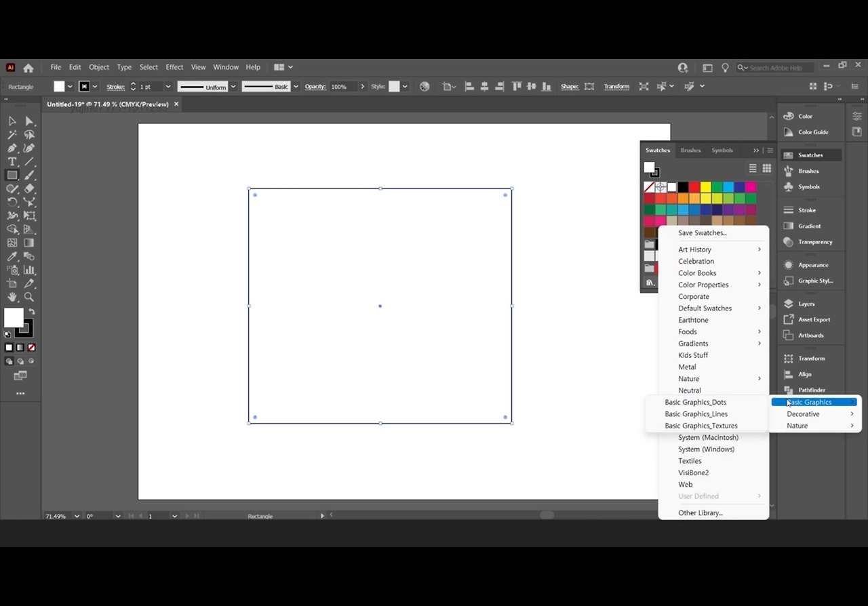The width and height of the screenshot is (868, 606).
Task: Pick the black swatch
Action: point(683,187)
